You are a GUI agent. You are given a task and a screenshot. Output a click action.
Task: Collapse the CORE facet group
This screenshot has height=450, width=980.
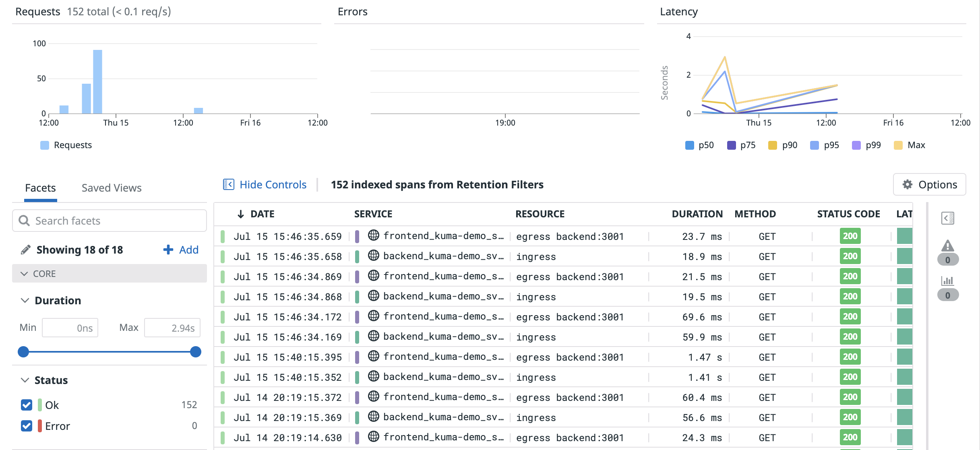24,274
